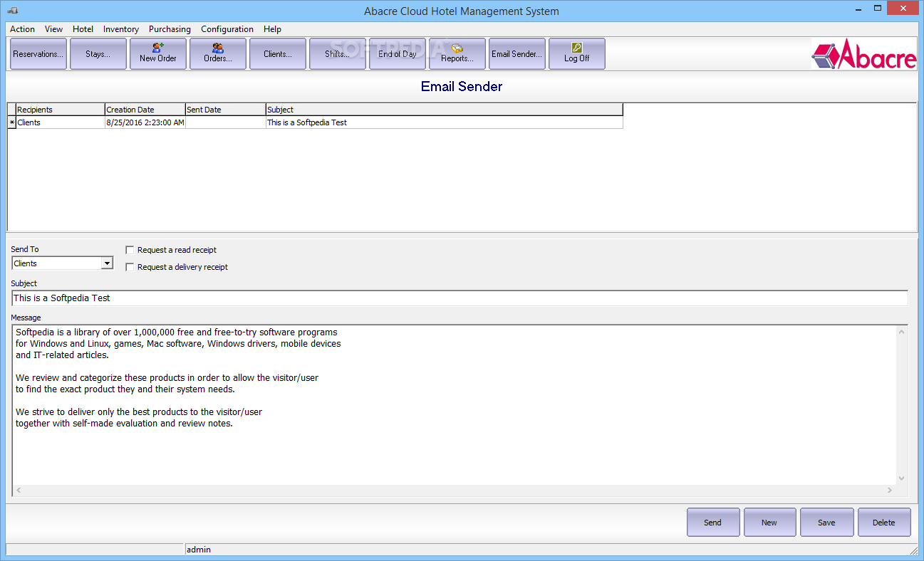
Task: Click the message horizontal scroll right arrow
Action: tap(890, 491)
